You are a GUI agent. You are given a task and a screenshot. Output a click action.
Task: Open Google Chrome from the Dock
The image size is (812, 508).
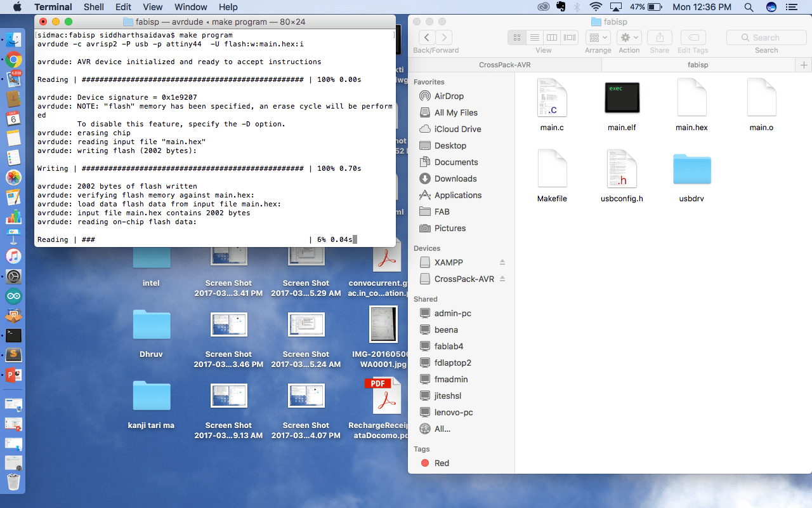pos(13,60)
